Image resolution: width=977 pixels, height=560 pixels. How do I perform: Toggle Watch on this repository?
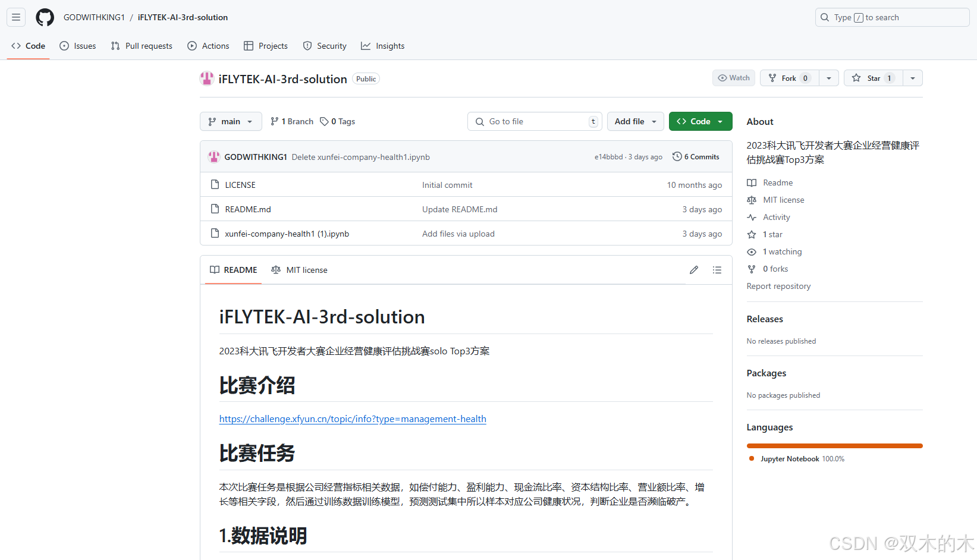pos(734,78)
